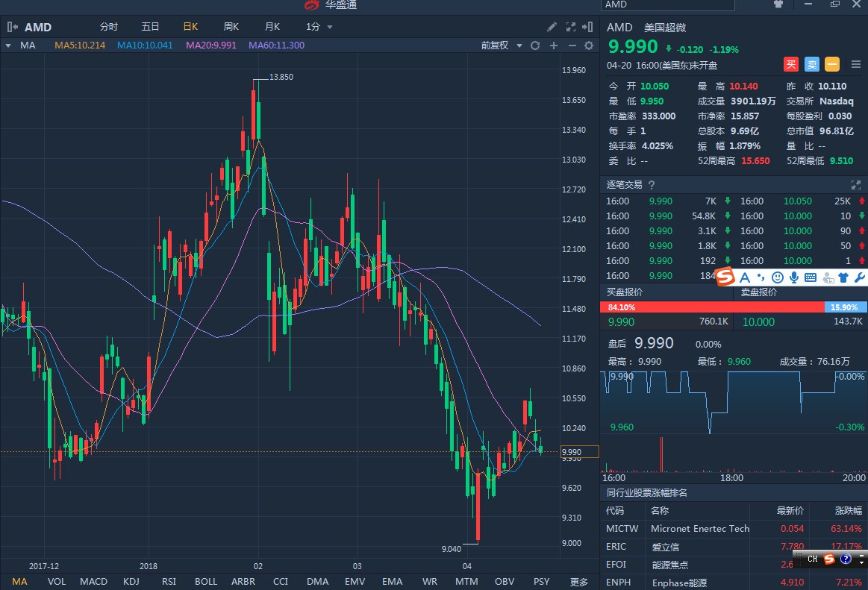Select the MACD indicator tab
The width and height of the screenshot is (868, 590).
point(93,581)
